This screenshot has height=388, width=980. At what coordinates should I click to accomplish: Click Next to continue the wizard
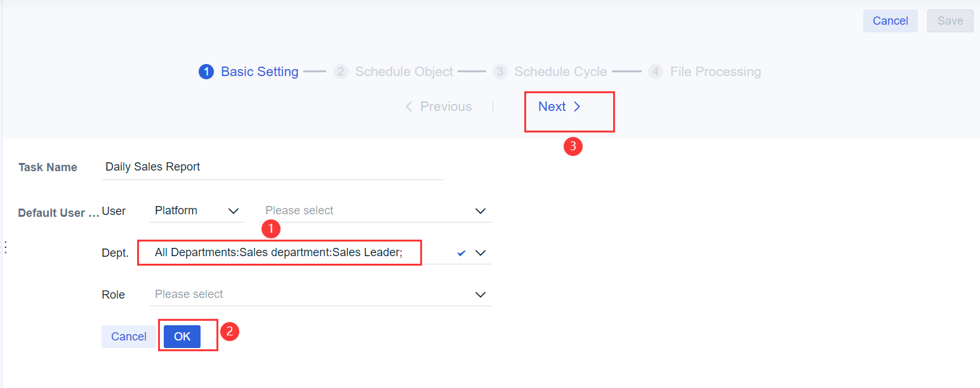click(x=552, y=107)
